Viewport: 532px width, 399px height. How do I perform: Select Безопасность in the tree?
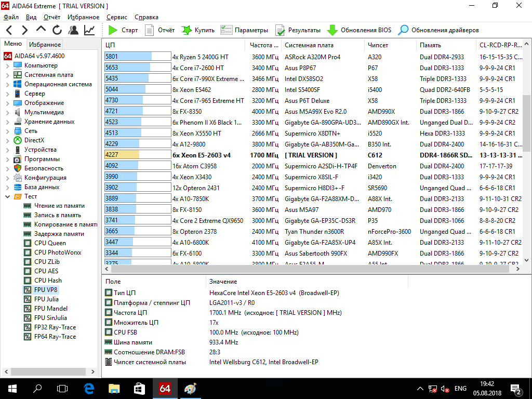[44, 168]
